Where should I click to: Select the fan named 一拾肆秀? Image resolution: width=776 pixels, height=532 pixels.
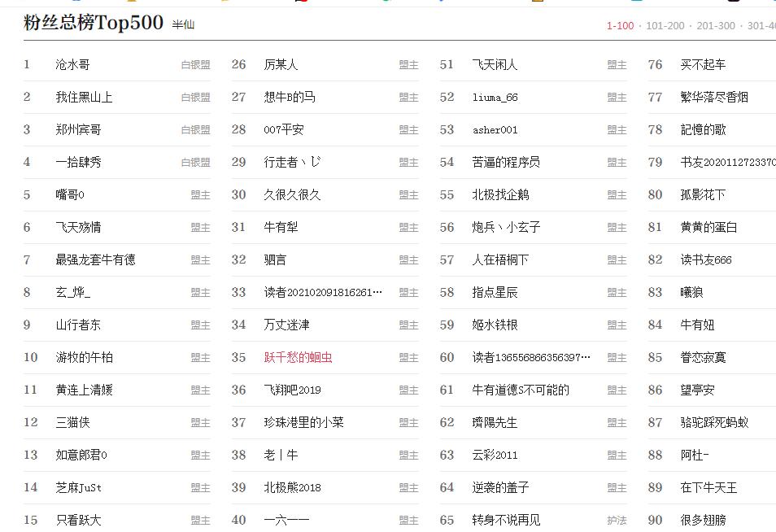tap(78, 163)
